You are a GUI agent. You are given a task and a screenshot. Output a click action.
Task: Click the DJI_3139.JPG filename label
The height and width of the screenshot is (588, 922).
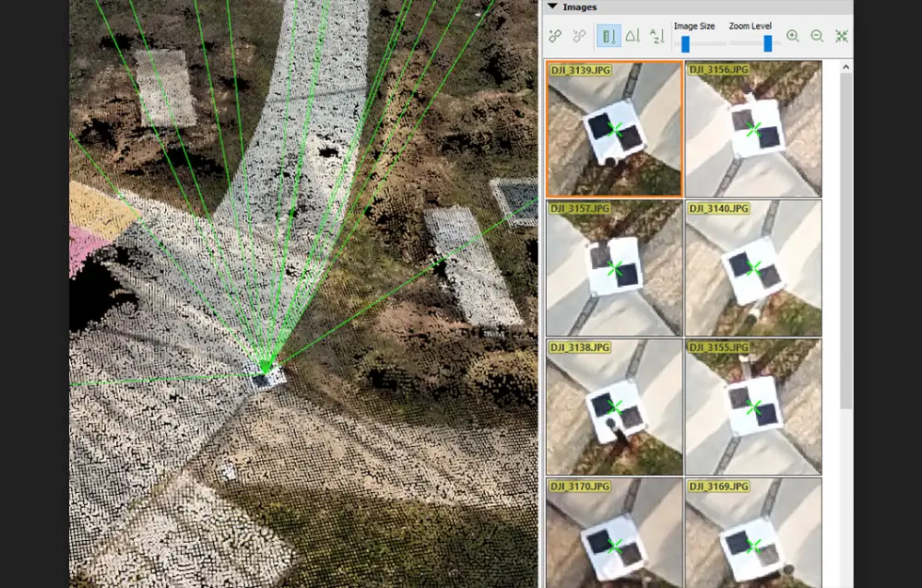pyautogui.click(x=580, y=70)
